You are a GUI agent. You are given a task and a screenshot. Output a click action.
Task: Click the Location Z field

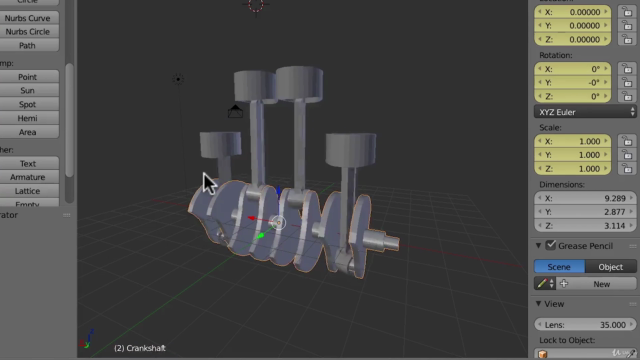tap(573, 40)
